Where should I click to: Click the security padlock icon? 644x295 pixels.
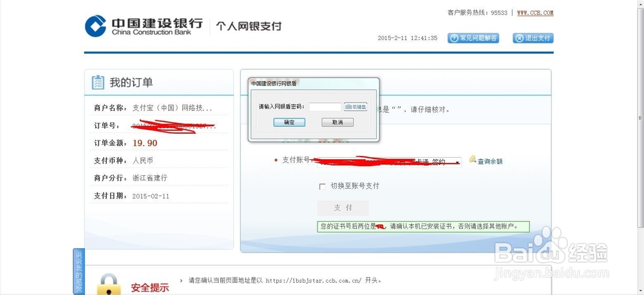point(109,284)
